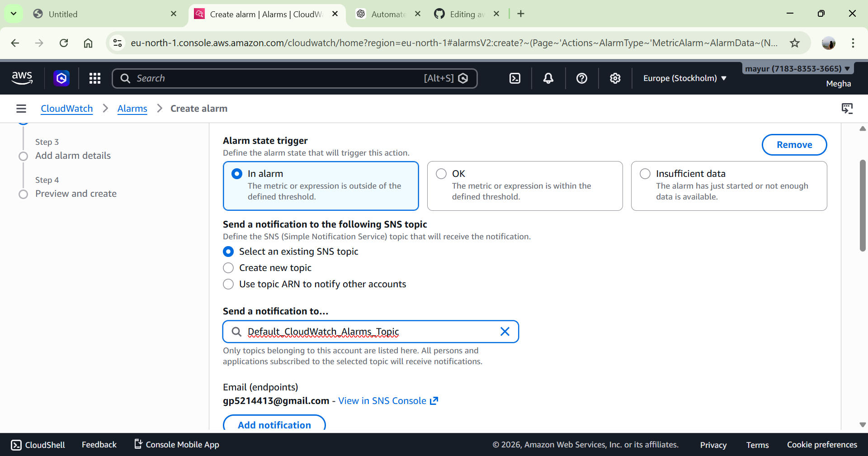Open the help question mark menu

[x=582, y=78]
